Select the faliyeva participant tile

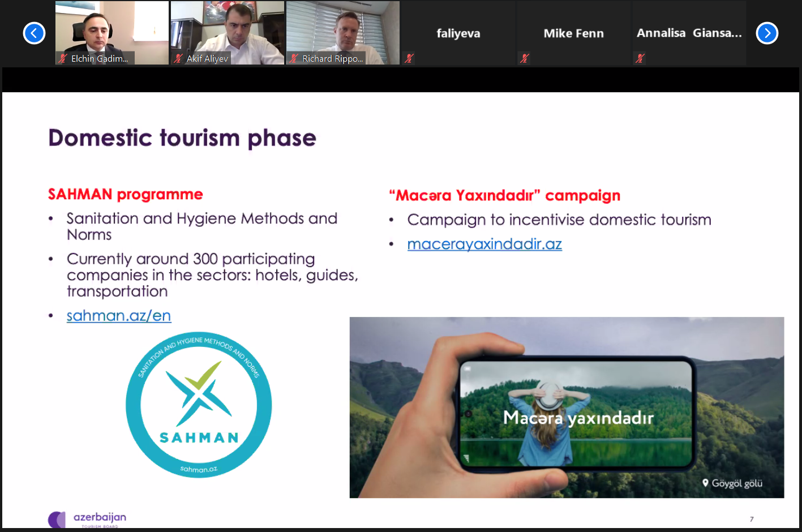[x=458, y=33]
